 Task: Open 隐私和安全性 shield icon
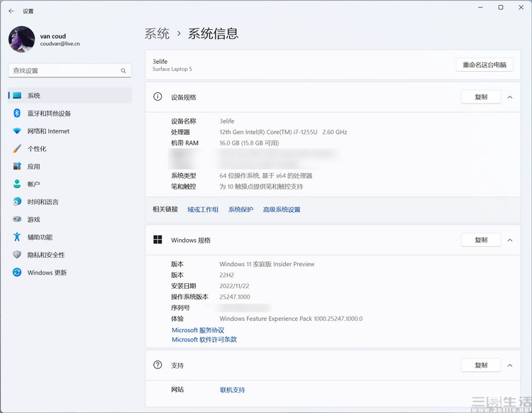17,255
